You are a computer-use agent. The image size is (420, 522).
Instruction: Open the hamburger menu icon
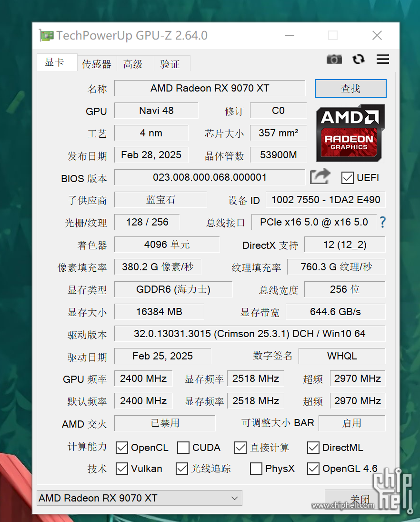[383, 59]
